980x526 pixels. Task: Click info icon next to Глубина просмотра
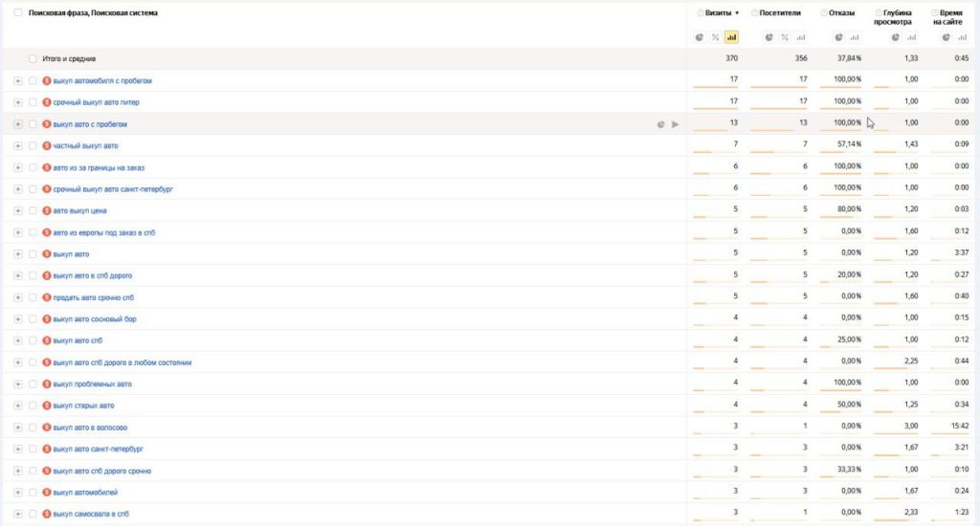[878, 13]
